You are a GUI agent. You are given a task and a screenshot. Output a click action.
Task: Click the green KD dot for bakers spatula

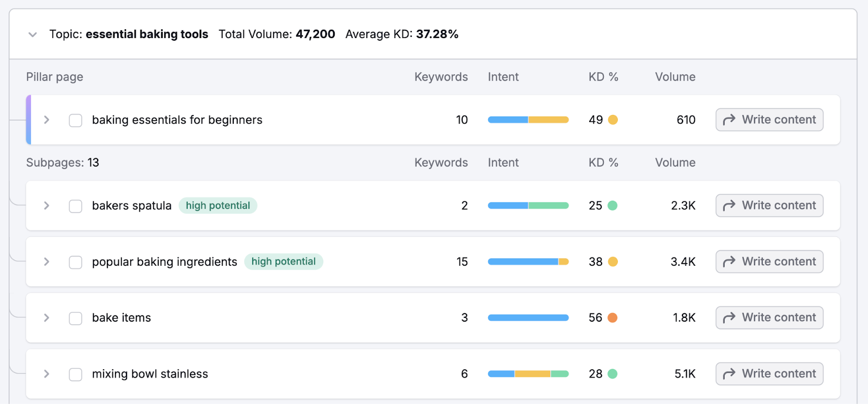click(x=612, y=206)
